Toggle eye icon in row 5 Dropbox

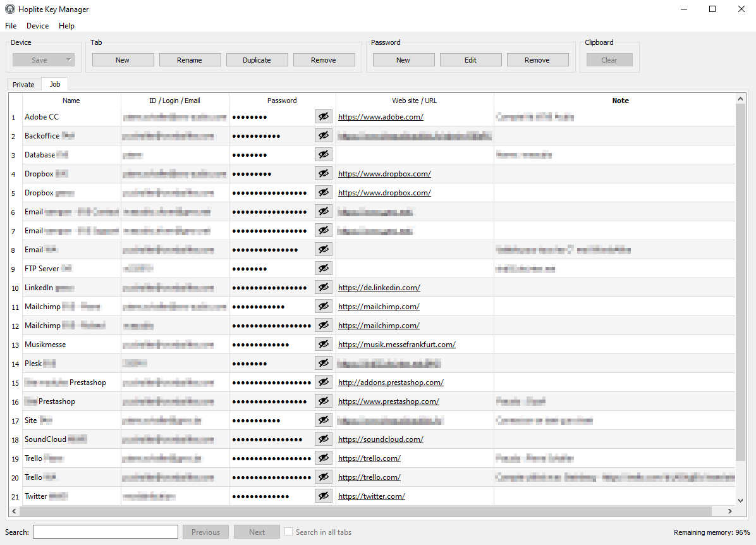pyautogui.click(x=324, y=192)
